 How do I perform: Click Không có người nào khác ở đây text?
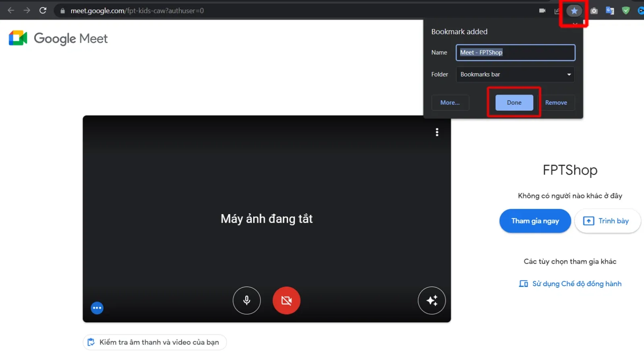click(x=570, y=196)
